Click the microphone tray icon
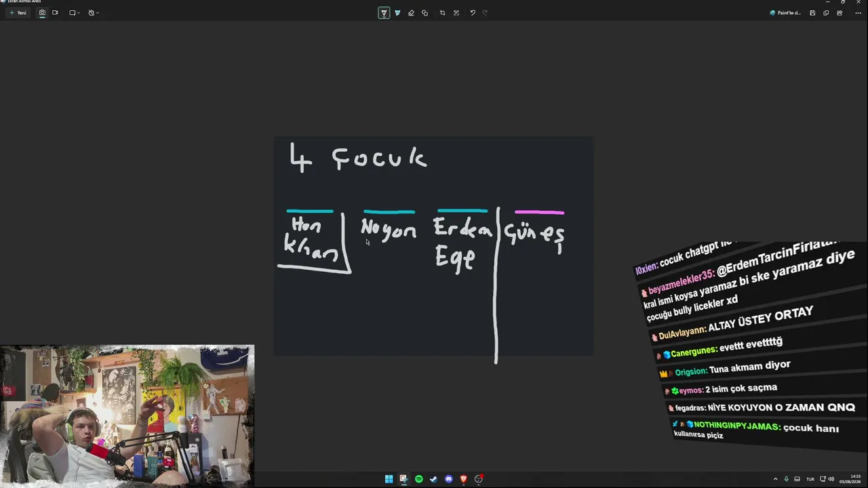Viewport: 868px width, 488px height. coord(787,479)
